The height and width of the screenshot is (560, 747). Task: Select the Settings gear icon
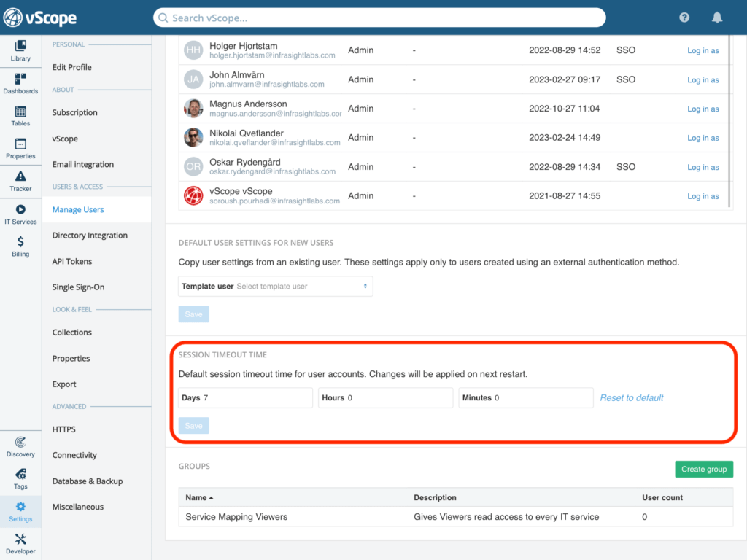(x=20, y=507)
